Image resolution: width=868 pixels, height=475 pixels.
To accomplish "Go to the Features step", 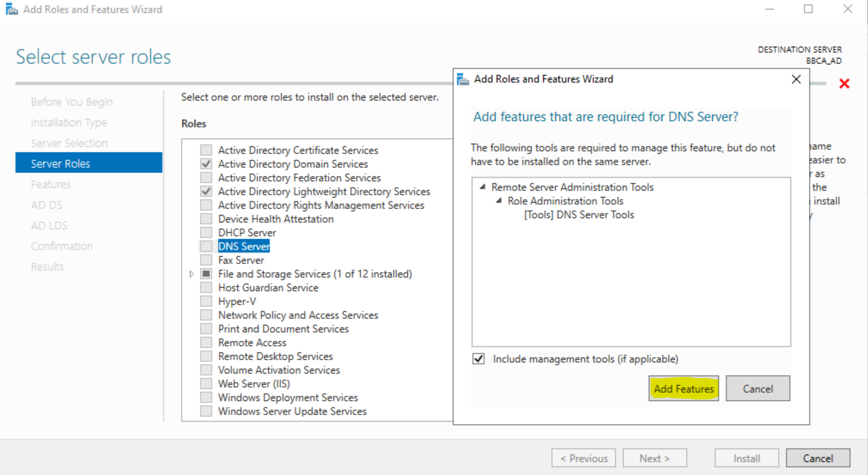I will tap(51, 184).
